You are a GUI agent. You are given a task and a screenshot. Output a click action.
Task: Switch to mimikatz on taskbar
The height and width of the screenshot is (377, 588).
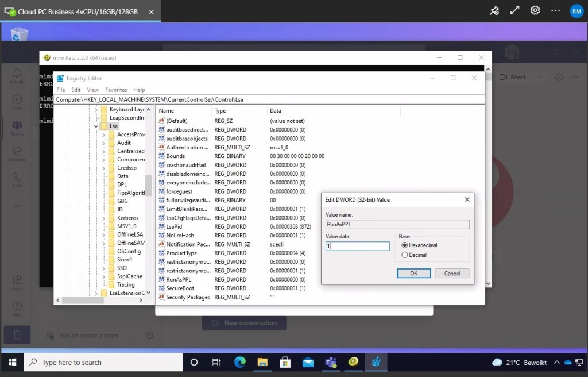[x=353, y=363]
